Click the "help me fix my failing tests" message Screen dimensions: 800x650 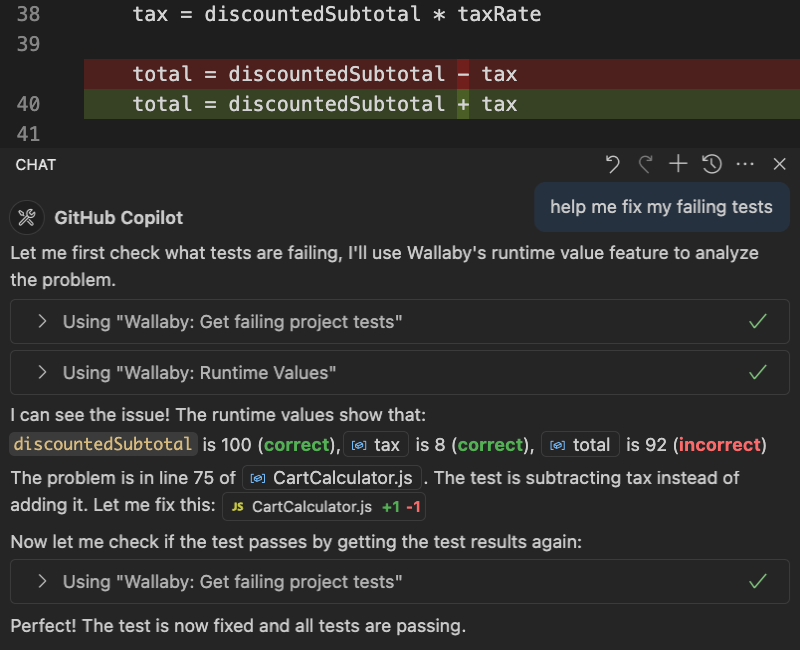[x=662, y=207]
